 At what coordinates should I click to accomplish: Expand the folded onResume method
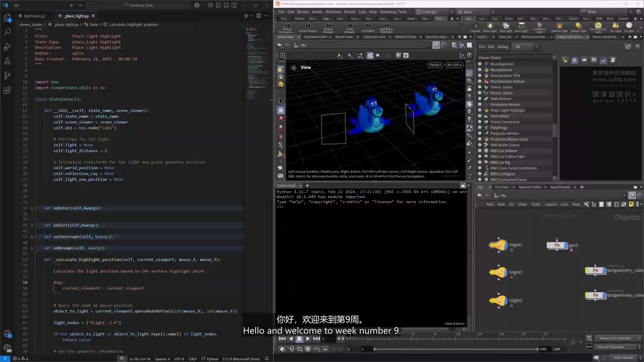point(32,248)
